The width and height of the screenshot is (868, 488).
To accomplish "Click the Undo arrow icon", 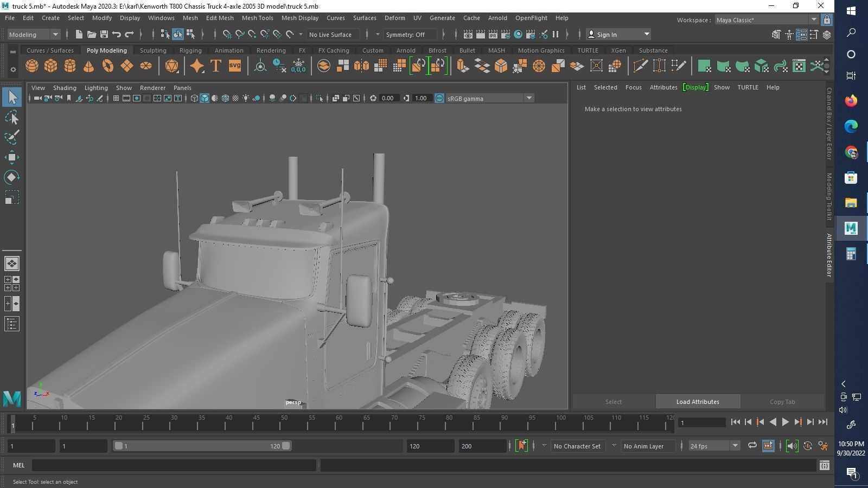I will [117, 34].
